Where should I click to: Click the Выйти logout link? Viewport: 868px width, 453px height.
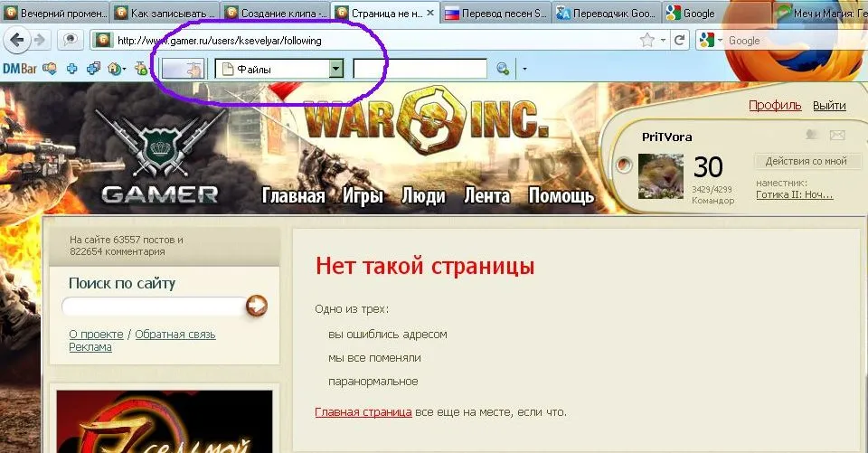tap(829, 105)
